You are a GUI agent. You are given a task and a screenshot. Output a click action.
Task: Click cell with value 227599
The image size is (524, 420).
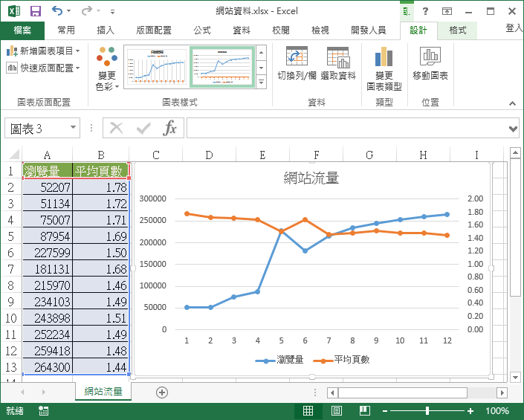point(47,253)
